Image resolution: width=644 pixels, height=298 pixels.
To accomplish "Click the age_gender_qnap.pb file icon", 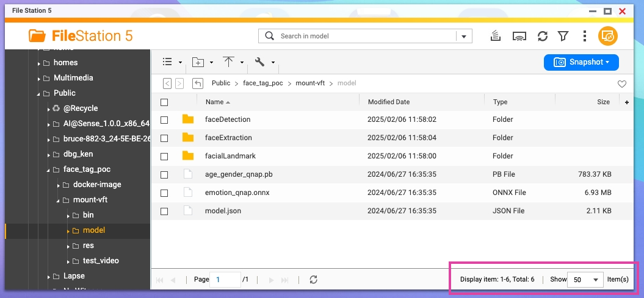I will [187, 174].
